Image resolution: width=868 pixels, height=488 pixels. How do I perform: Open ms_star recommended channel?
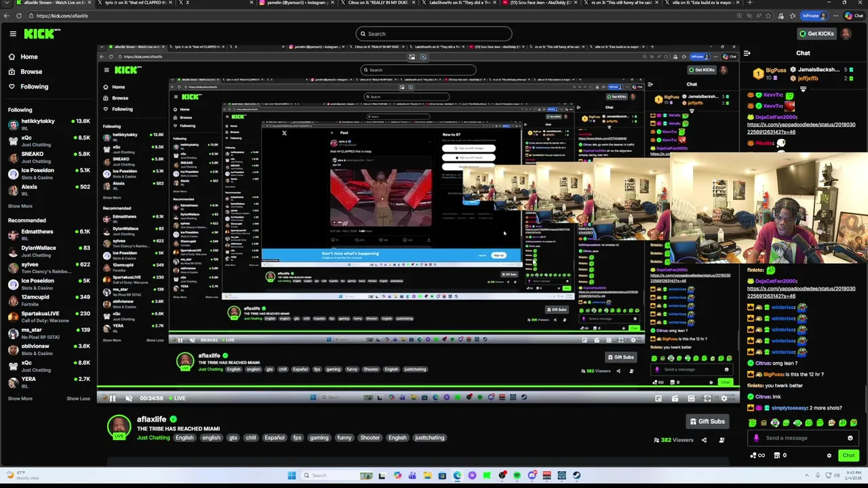click(47, 333)
